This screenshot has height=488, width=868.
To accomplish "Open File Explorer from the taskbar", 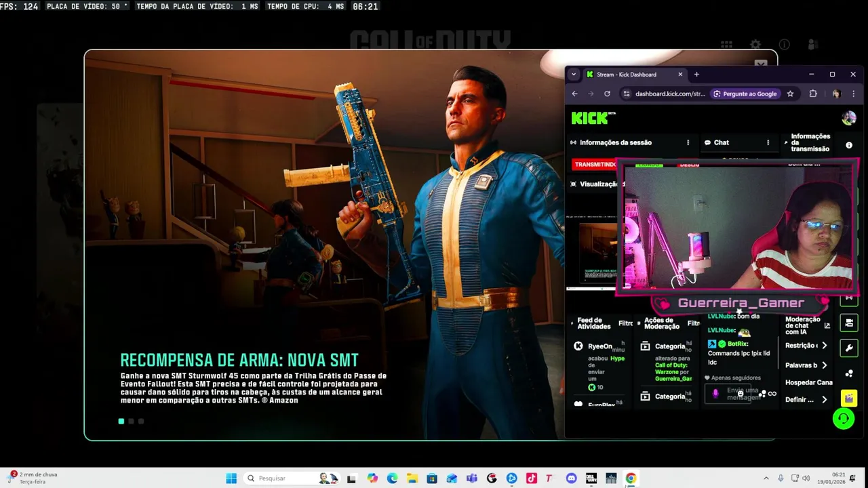I will 412,479.
